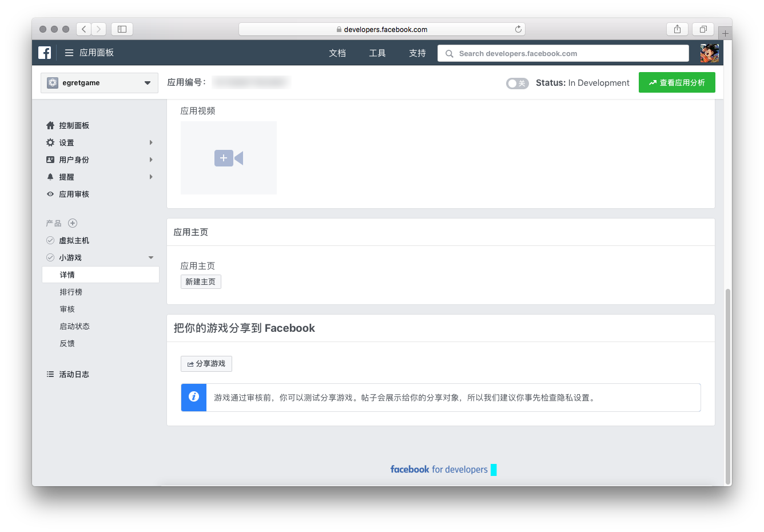
Task: Toggle the app status switch on
Action: pos(517,84)
